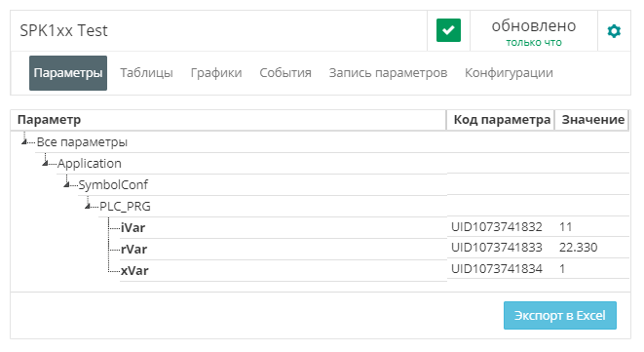Go to the События tab

pyautogui.click(x=285, y=73)
